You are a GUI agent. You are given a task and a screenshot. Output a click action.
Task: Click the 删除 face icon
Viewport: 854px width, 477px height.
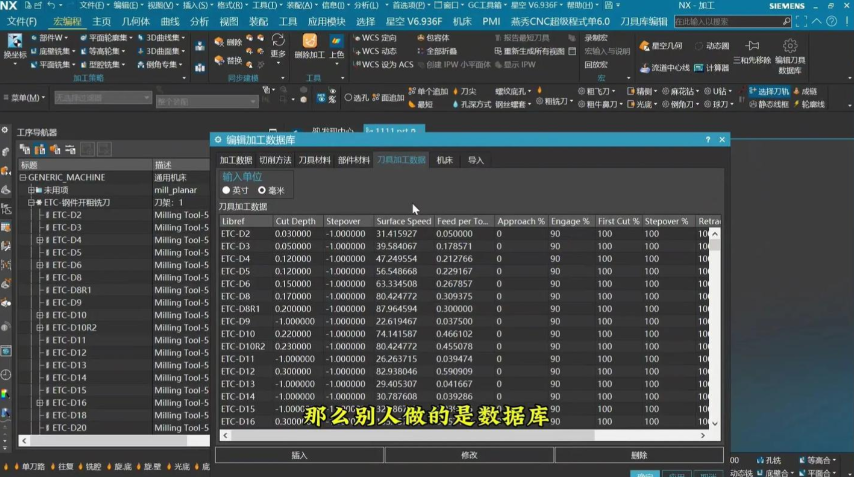point(228,41)
